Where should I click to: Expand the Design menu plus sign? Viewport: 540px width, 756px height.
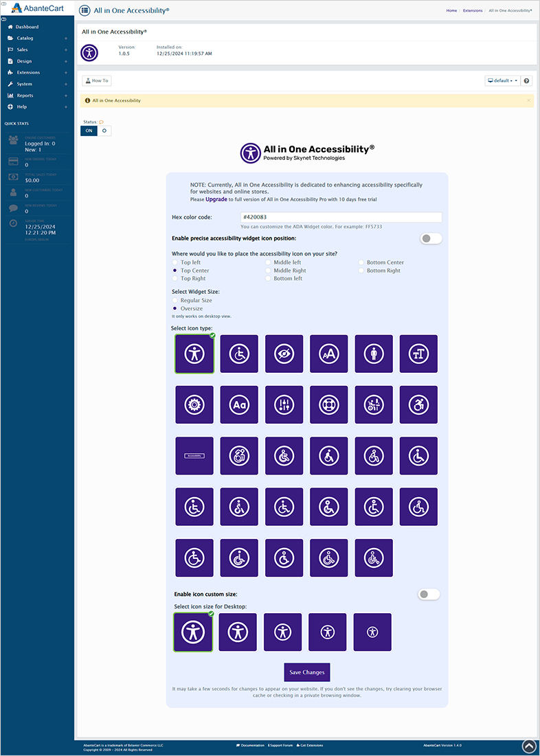66,61
